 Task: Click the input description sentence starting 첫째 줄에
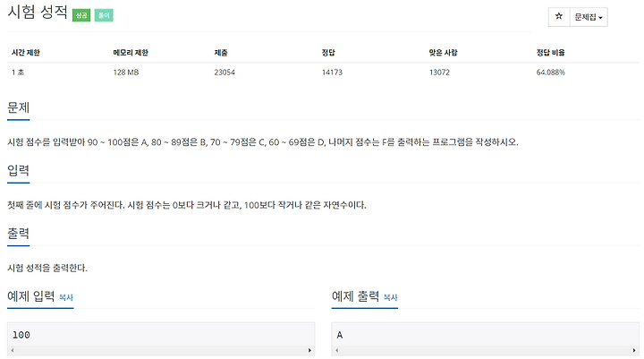[x=187, y=205]
